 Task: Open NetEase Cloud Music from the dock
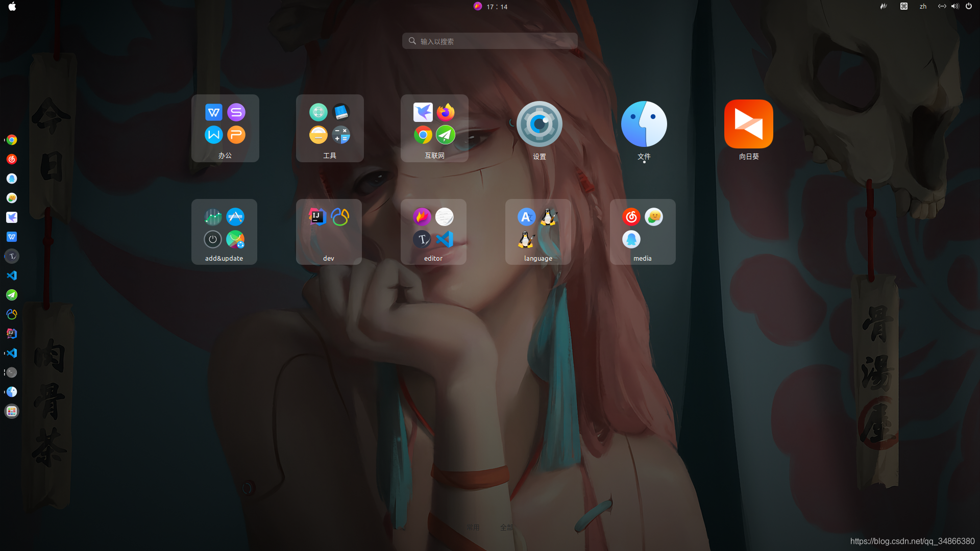pos(12,159)
